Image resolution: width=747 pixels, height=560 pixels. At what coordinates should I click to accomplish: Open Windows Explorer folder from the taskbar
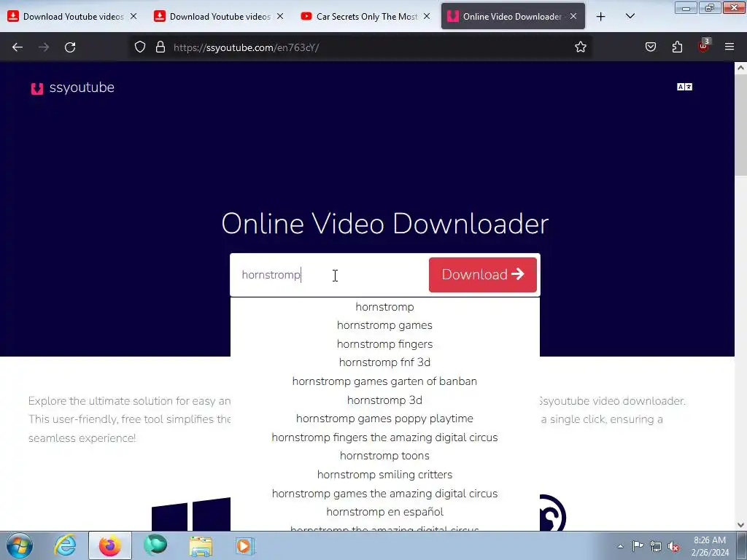coord(201,545)
